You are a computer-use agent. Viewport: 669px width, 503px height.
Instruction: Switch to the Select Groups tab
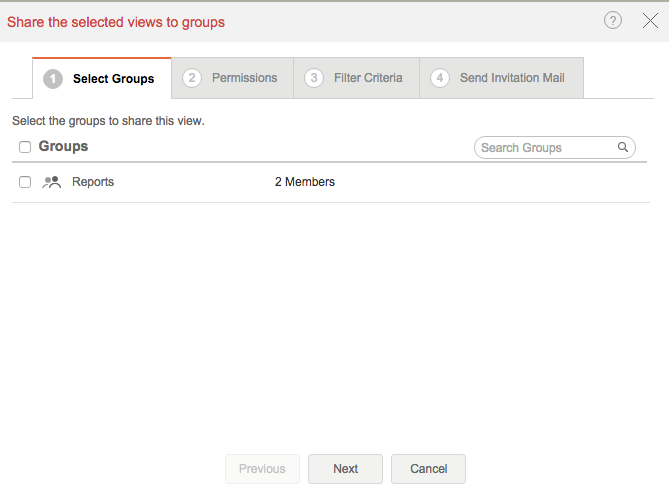[x=113, y=79]
